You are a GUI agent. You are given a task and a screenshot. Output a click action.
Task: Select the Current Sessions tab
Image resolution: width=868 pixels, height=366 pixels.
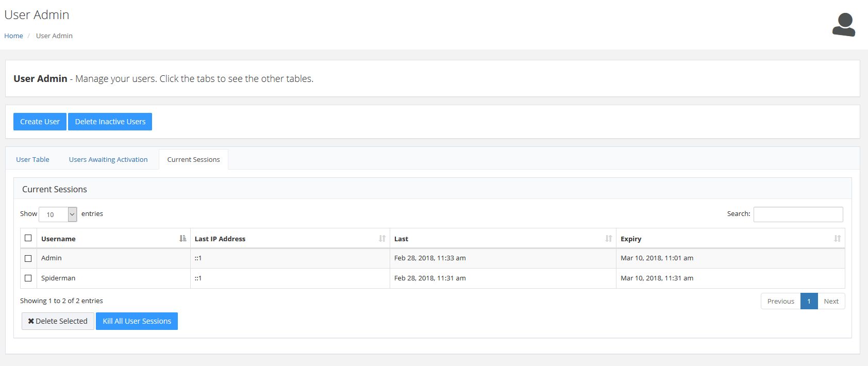click(x=193, y=159)
